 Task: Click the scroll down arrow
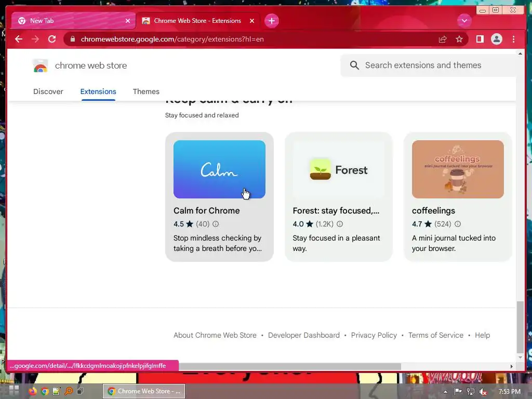520,357
